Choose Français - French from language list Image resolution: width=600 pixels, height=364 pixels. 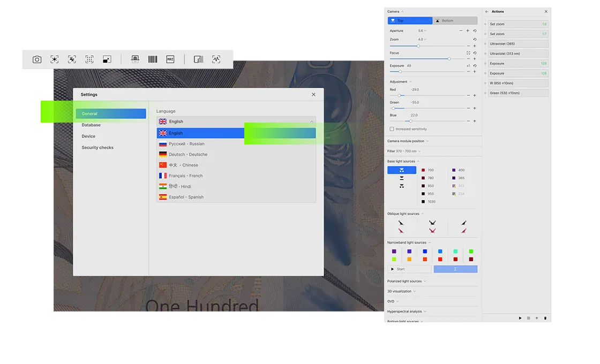(185, 176)
